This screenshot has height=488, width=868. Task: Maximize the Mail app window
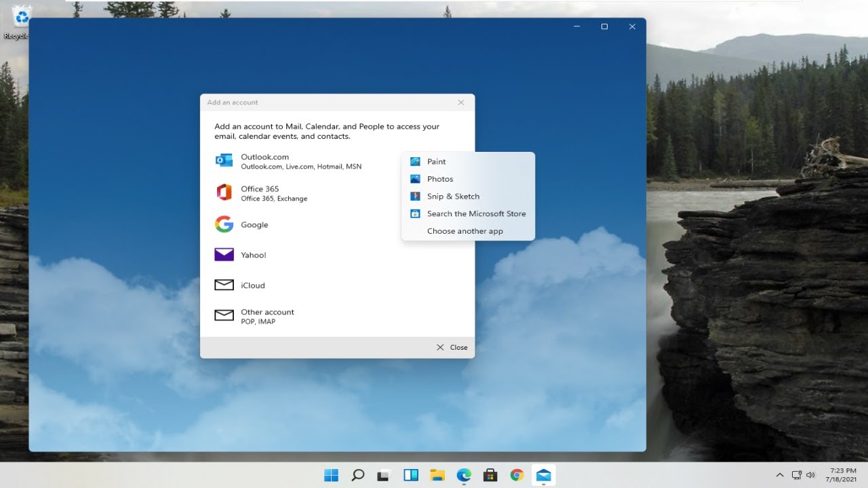(604, 27)
